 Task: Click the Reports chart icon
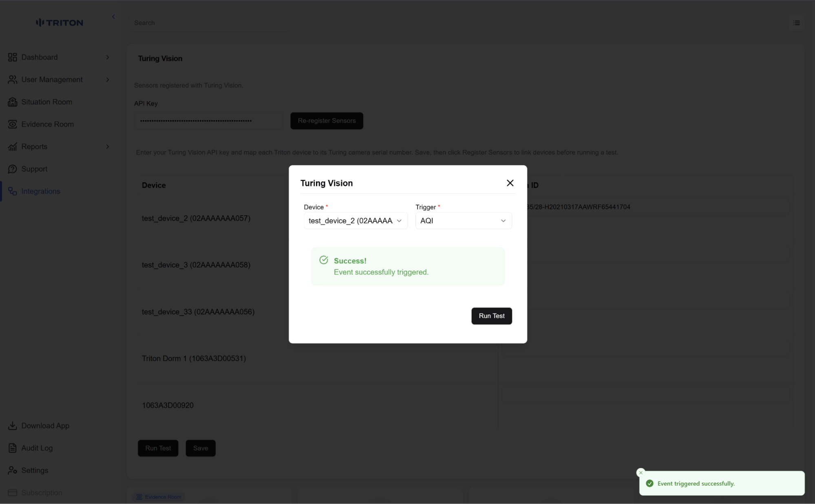(x=13, y=147)
